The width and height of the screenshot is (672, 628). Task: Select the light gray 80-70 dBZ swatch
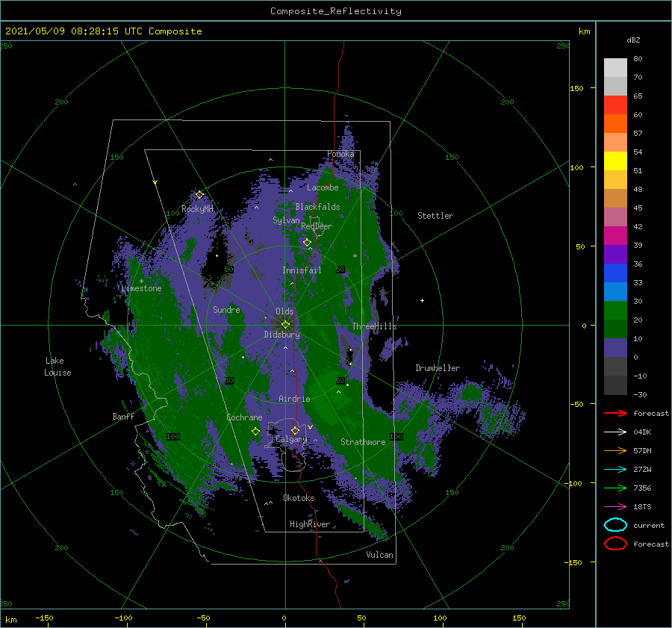615,68
